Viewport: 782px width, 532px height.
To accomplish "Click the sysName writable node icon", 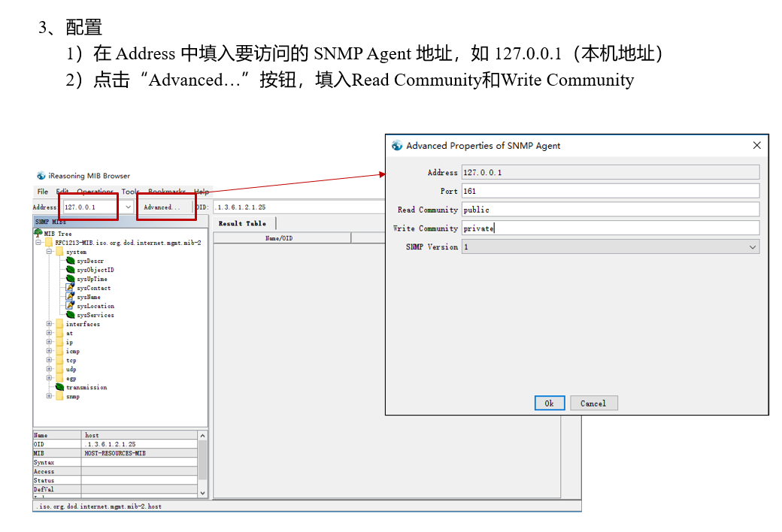I will click(x=71, y=297).
